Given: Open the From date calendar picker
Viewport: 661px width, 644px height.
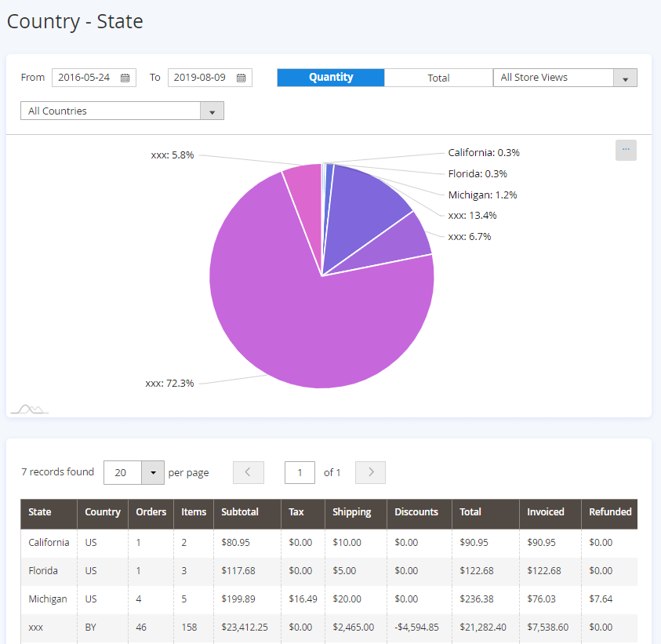Looking at the screenshot, I should coord(125,78).
